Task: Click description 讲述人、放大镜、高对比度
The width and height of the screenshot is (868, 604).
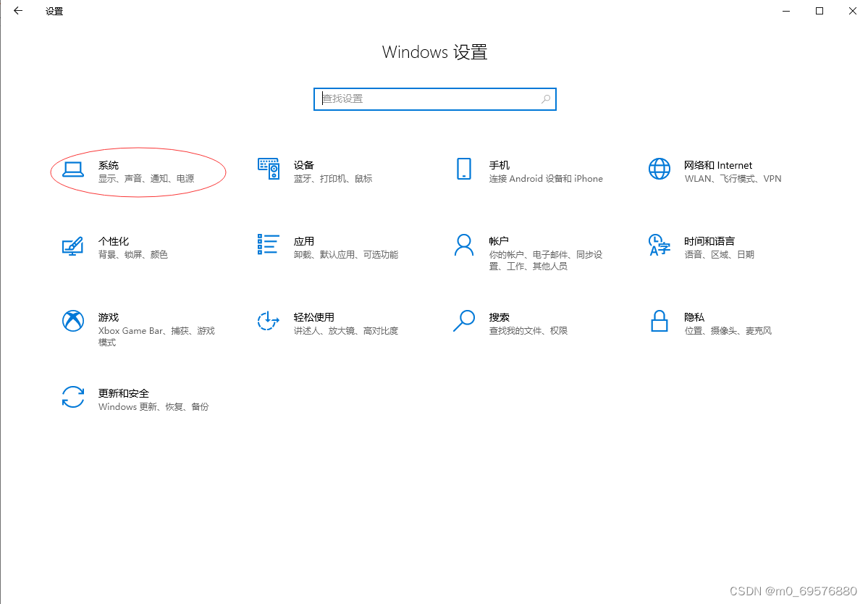Action: tap(346, 330)
